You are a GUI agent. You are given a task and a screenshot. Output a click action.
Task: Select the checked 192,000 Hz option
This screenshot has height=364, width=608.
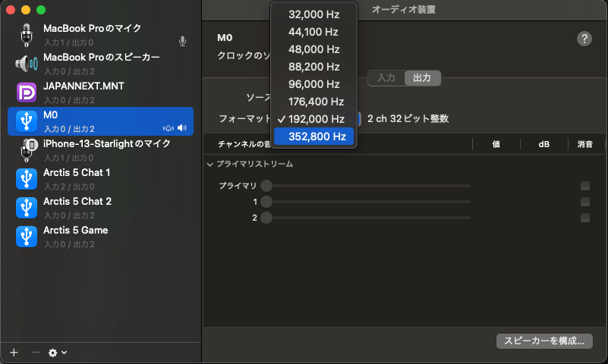tap(313, 119)
